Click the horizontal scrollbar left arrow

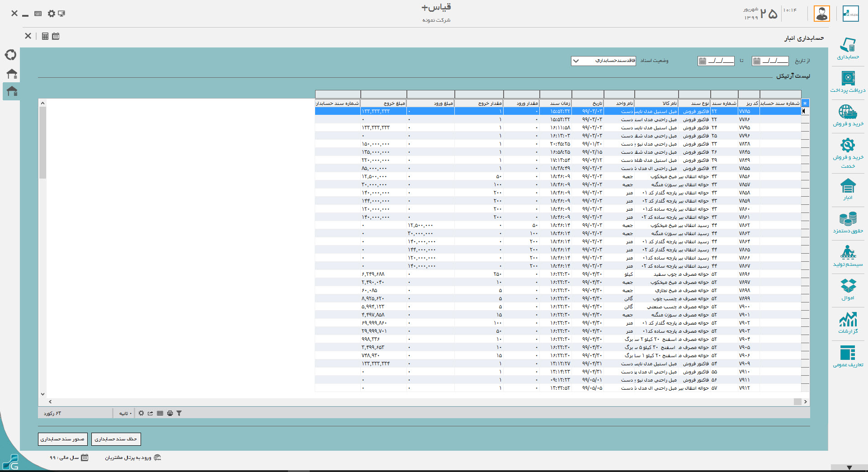50,401
